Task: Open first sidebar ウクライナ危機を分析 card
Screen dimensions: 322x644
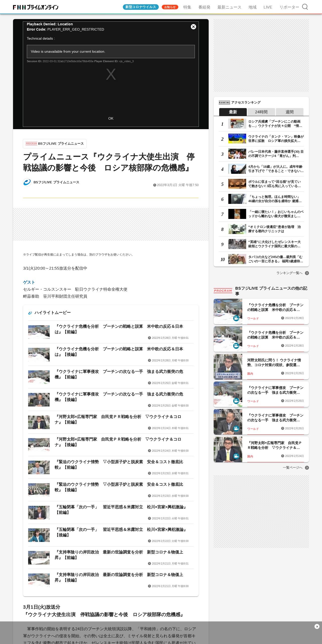Action: [x=261, y=311]
